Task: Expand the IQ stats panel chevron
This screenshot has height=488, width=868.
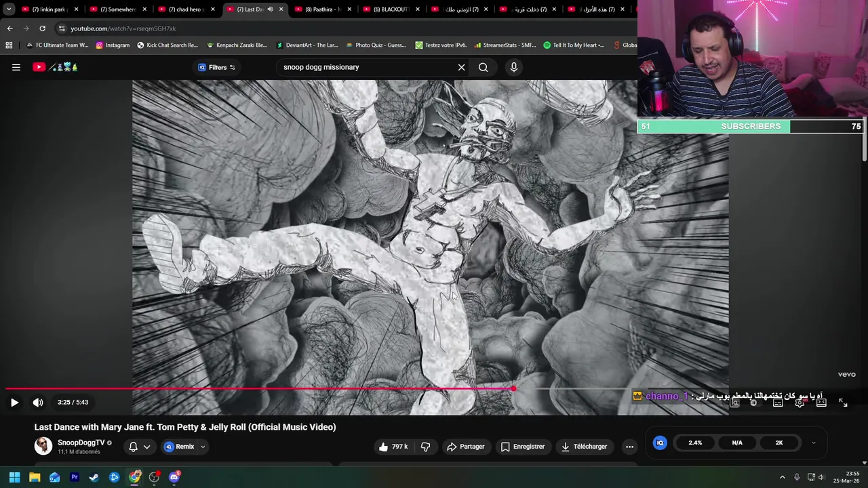Action: pyautogui.click(x=813, y=443)
